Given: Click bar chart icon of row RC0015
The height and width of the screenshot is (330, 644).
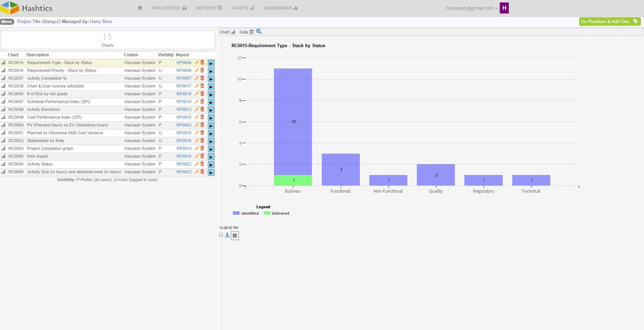Looking at the screenshot, I should 3,63.
